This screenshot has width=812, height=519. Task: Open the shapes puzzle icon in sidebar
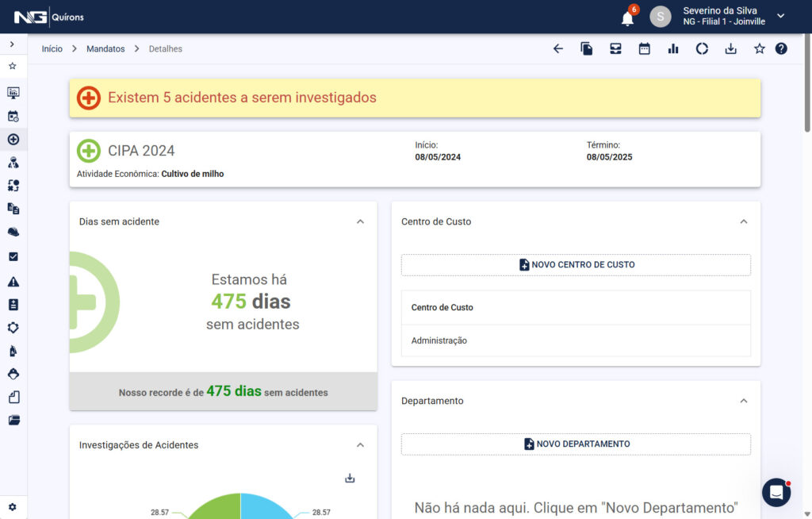coord(13,186)
